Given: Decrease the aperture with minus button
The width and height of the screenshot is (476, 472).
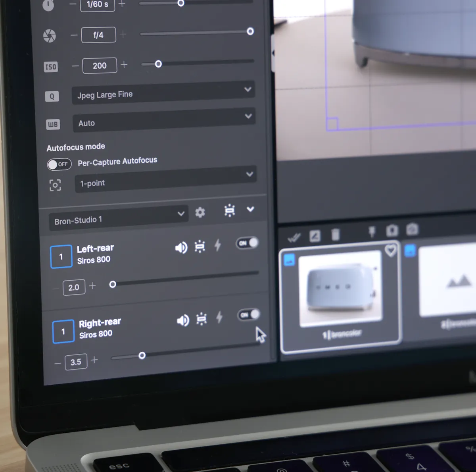Looking at the screenshot, I should 74,35.
